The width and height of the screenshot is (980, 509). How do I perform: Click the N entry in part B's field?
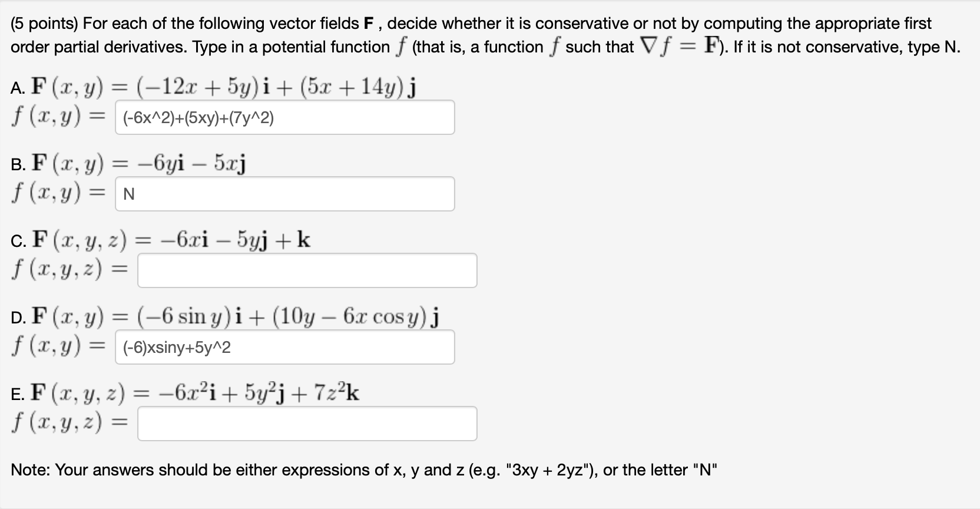[129, 193]
